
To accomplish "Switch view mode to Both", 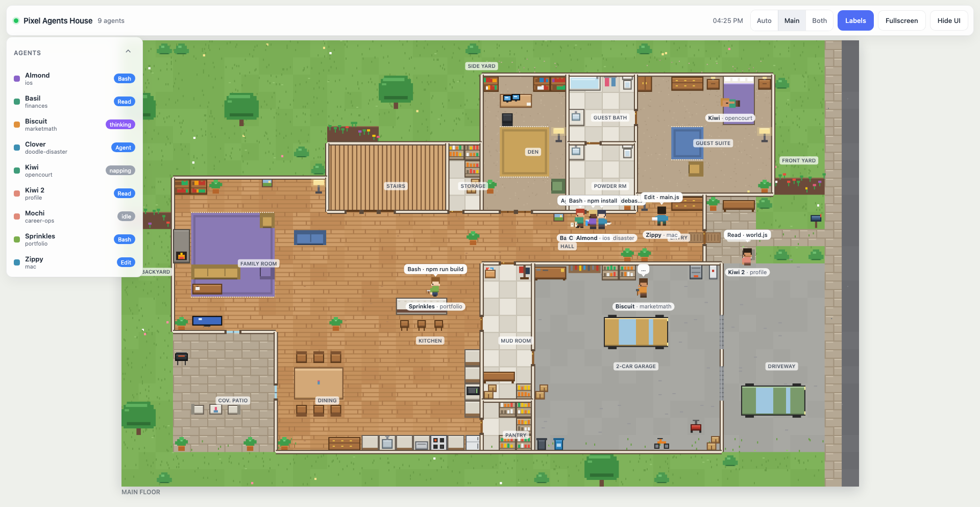I will [x=819, y=21].
